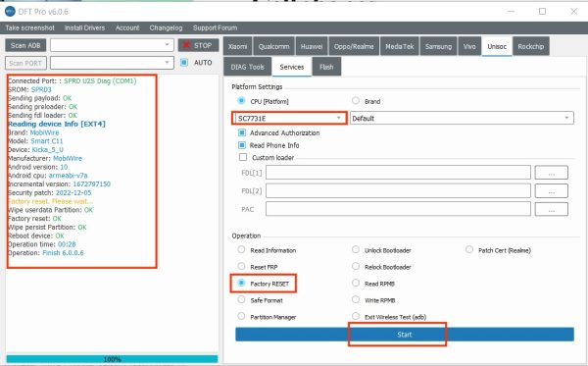The width and height of the screenshot is (588, 366).
Task: Open the Changelog menu
Action: 167,27
